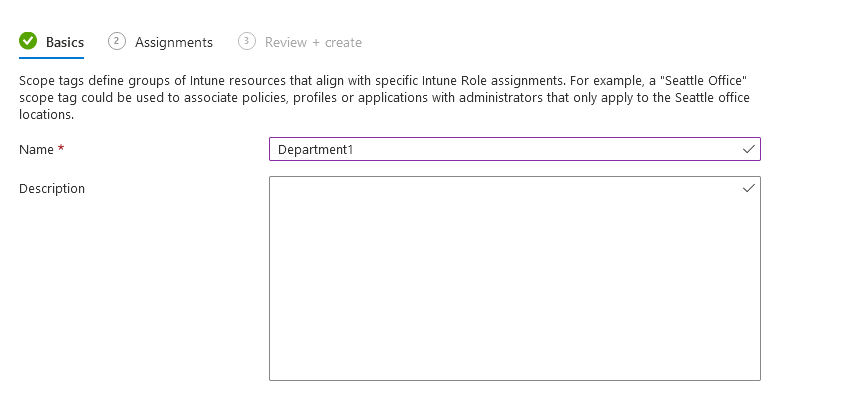Click the validation checkmark in Description box
The height and width of the screenshot is (417, 862).
click(748, 188)
